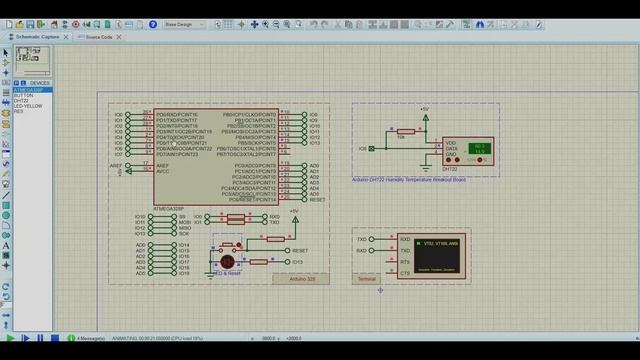Select the 2D Graphics Line tool

(x=6, y=196)
